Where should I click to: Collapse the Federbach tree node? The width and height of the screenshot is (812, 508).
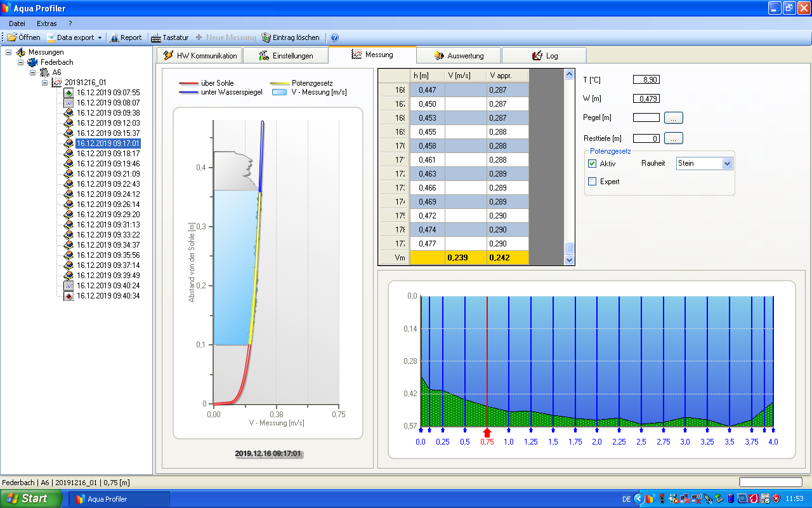pos(21,62)
